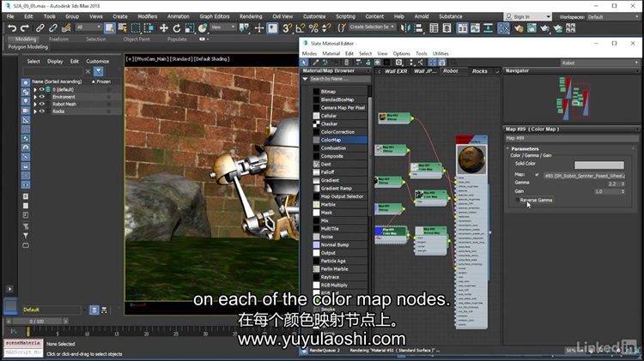Image resolution: width=644 pixels, height=361 pixels.
Task: Expand the Rocks layer
Action: [x=35, y=111]
